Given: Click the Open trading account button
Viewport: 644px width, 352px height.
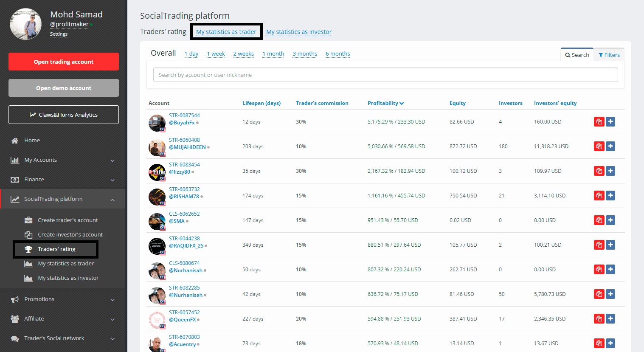Looking at the screenshot, I should click(x=64, y=62).
